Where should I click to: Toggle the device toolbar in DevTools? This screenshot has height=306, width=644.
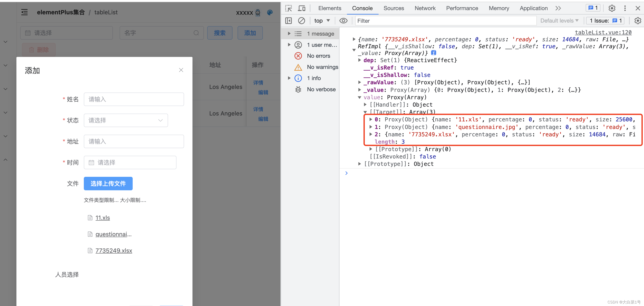click(302, 8)
